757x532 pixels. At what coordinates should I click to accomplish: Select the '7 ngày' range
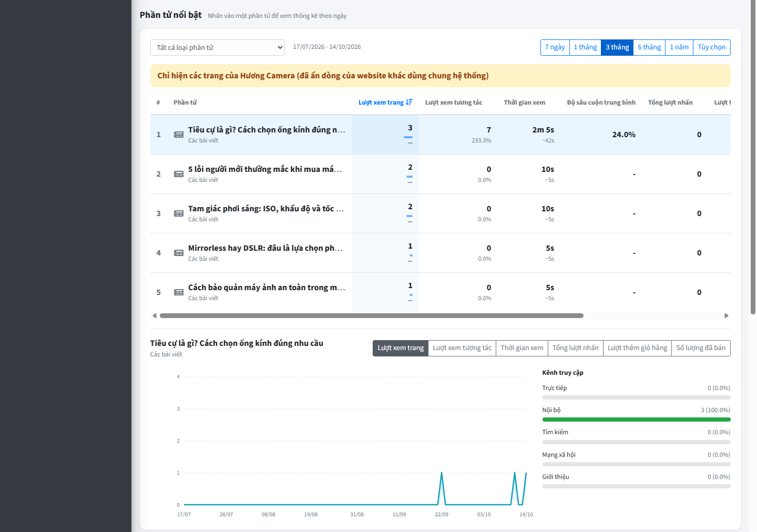click(555, 47)
